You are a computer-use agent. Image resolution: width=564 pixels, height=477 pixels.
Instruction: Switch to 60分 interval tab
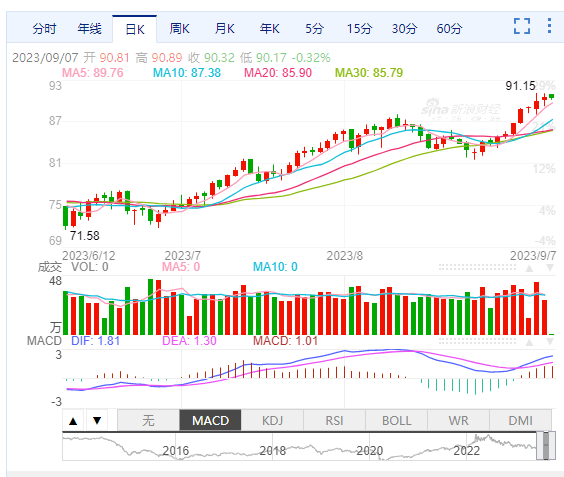(x=449, y=29)
